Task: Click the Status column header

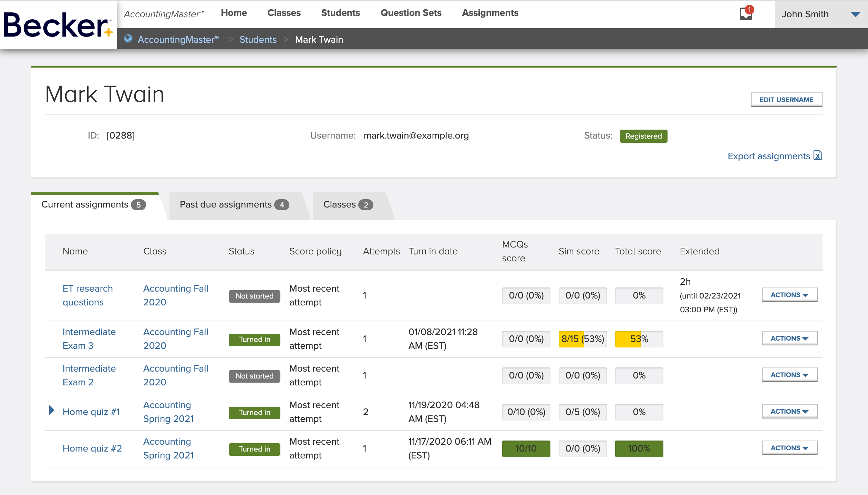Action: coord(241,251)
